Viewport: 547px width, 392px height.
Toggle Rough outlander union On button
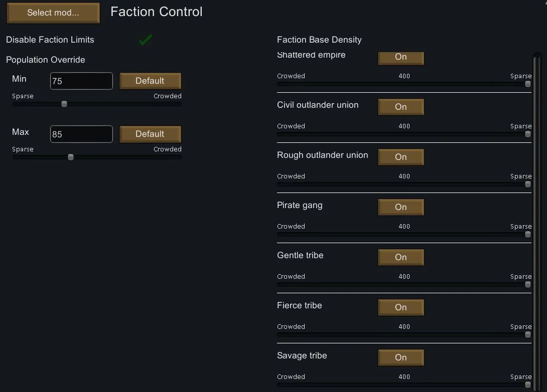(x=400, y=157)
